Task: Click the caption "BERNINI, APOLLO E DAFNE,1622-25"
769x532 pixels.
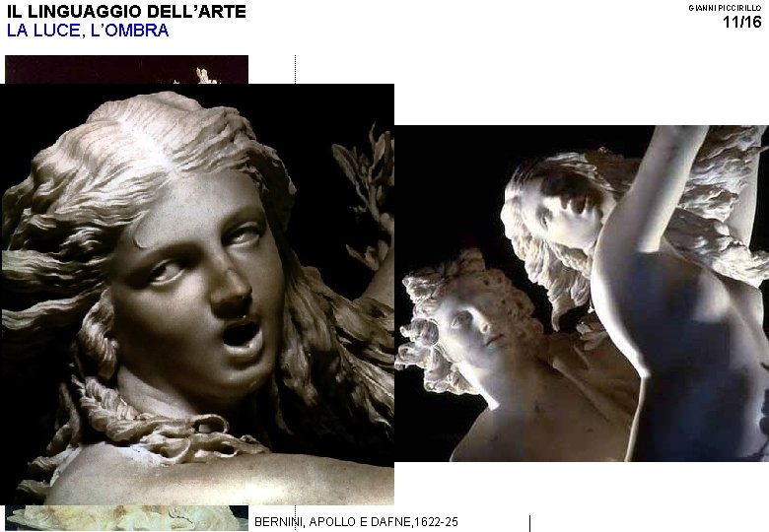Action: pyautogui.click(x=356, y=522)
